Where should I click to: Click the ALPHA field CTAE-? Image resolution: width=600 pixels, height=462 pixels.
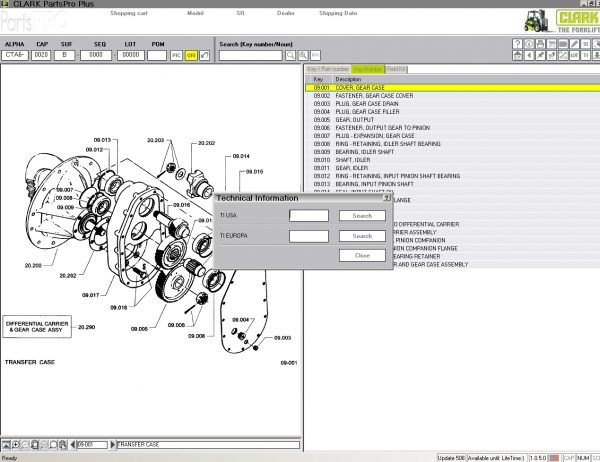pos(15,55)
